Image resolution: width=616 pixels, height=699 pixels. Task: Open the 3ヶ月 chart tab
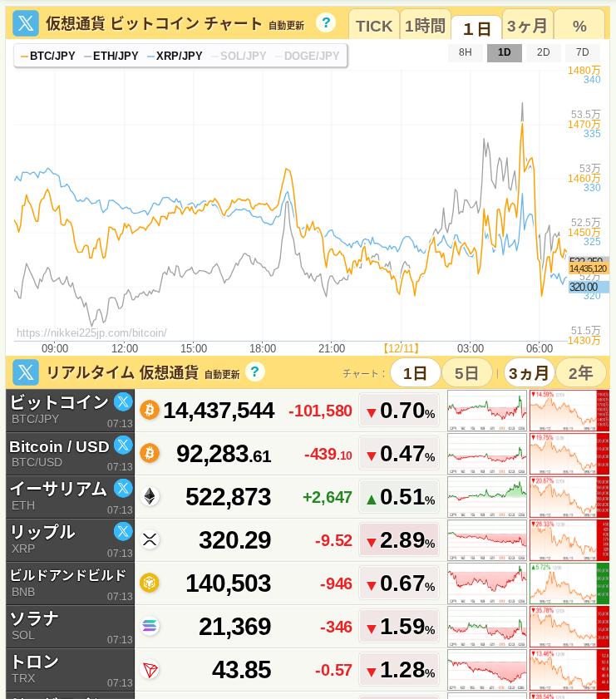[527, 26]
